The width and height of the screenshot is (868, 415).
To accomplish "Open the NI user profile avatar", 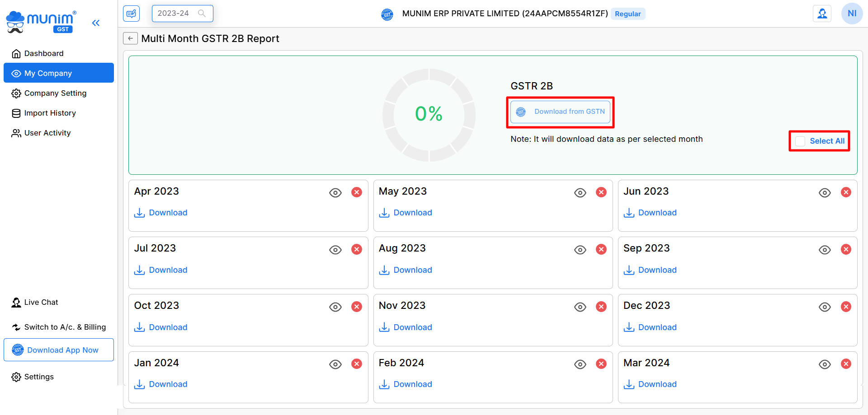I will click(x=852, y=14).
